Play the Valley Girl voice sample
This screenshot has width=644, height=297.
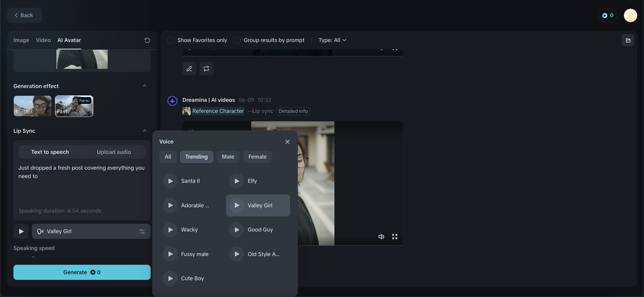(x=237, y=206)
